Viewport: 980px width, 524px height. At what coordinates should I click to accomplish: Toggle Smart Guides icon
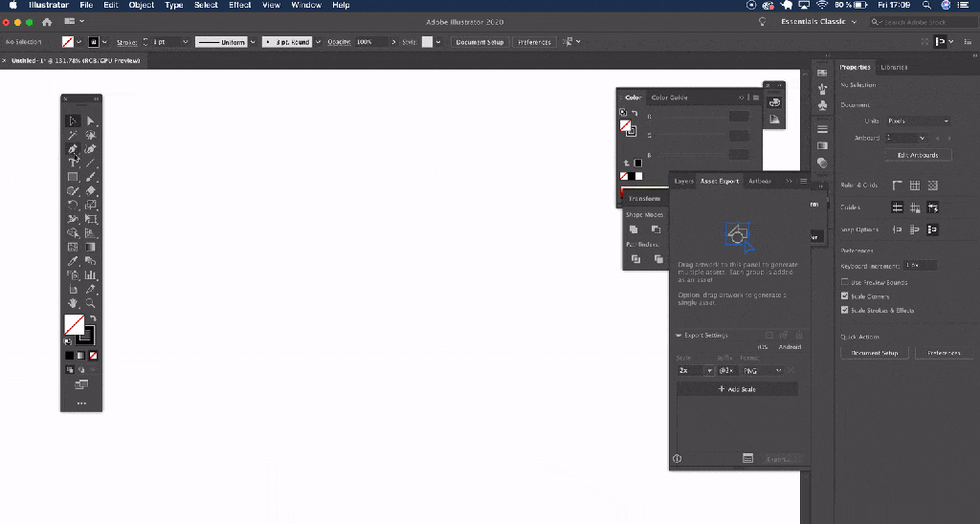(x=932, y=207)
